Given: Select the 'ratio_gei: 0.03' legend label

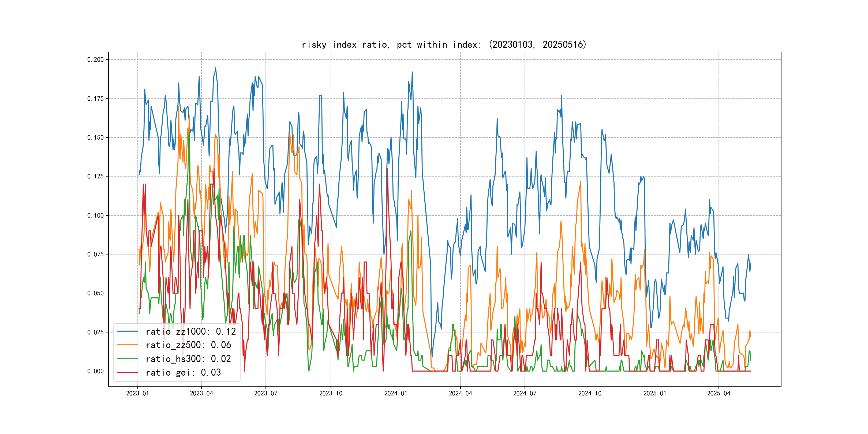Looking at the screenshot, I should tap(183, 372).
